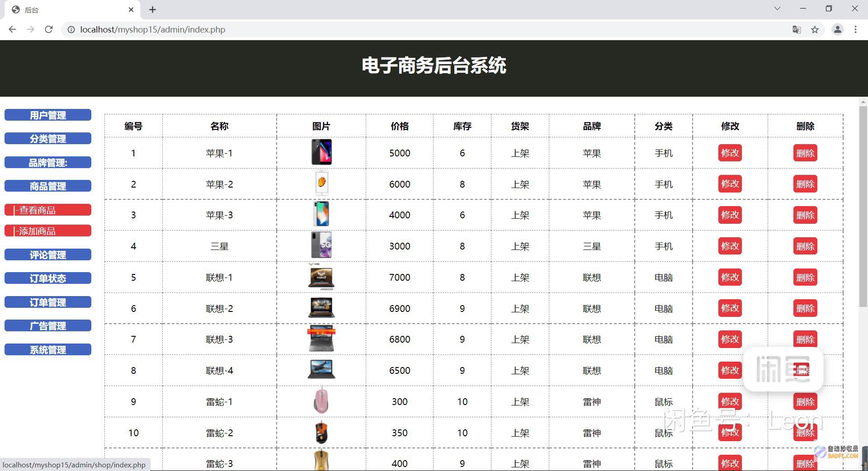Click the 价格 column header
Viewport: 868px width, 471px height.
coord(400,126)
